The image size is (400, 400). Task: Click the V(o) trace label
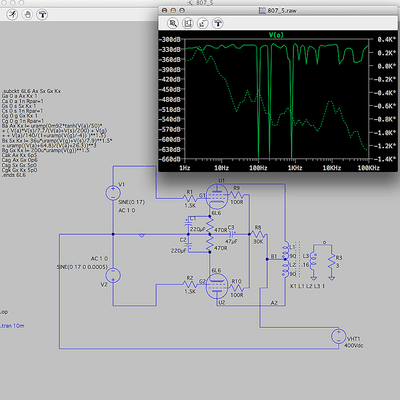pyautogui.click(x=276, y=35)
